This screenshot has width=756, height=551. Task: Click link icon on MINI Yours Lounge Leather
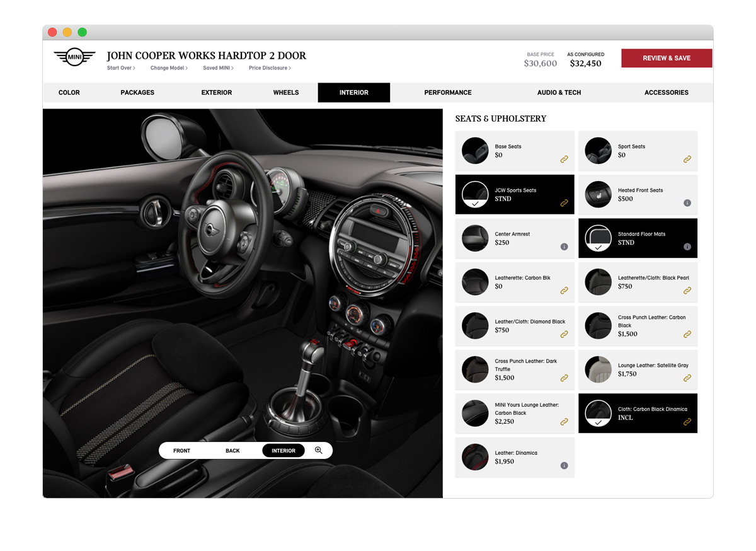564,422
